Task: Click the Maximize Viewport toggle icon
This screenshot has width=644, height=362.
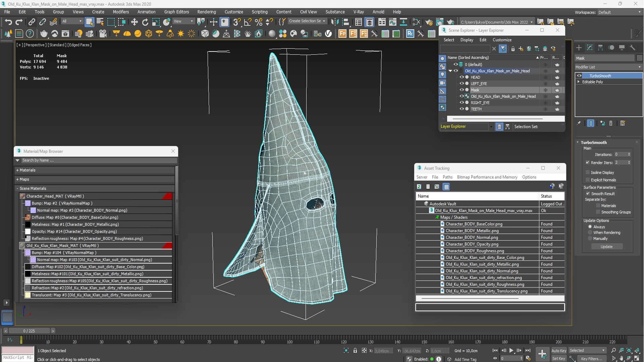Action: click(637, 359)
